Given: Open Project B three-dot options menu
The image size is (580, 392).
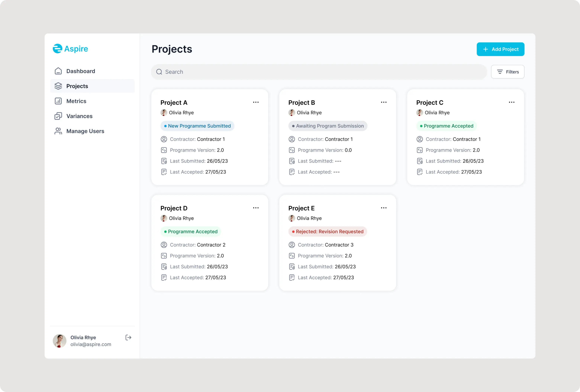Looking at the screenshot, I should 384,102.
